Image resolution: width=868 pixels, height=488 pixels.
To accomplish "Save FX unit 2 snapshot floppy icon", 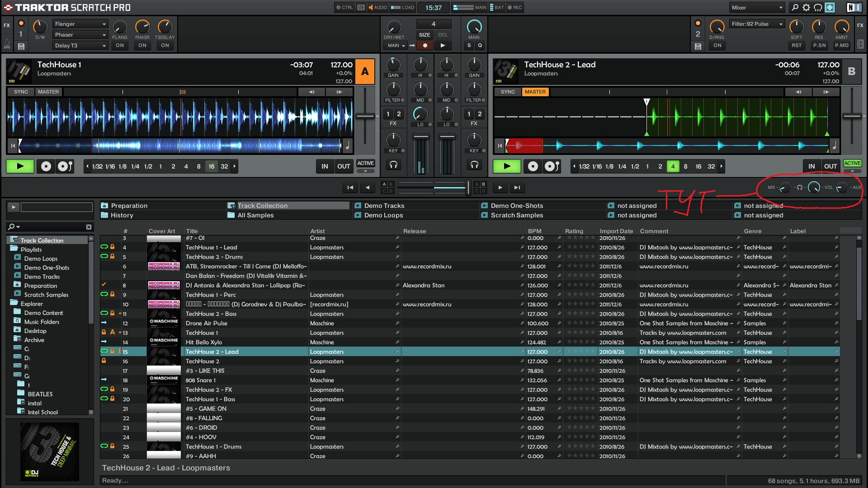I will tap(698, 46).
